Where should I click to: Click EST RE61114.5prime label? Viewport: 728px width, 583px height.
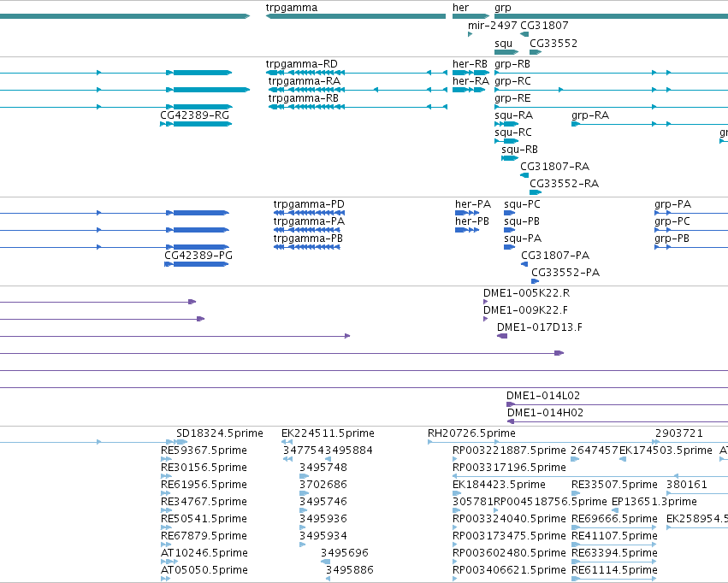coord(615,570)
